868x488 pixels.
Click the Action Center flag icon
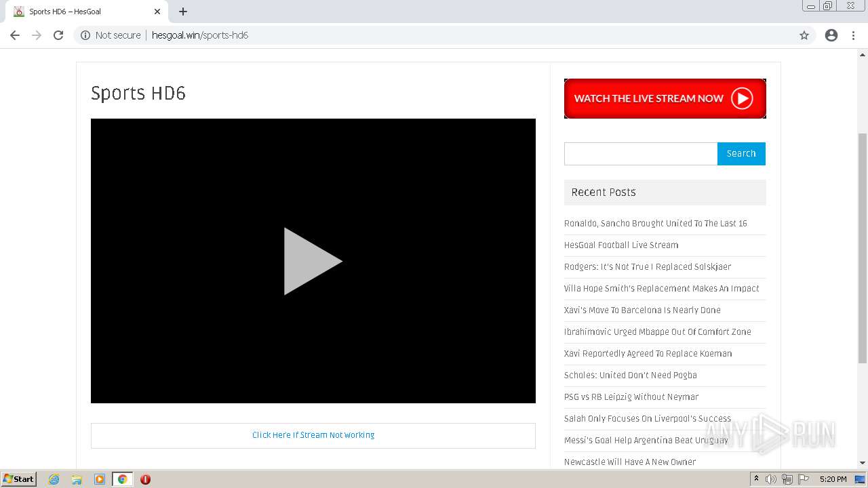point(804,479)
